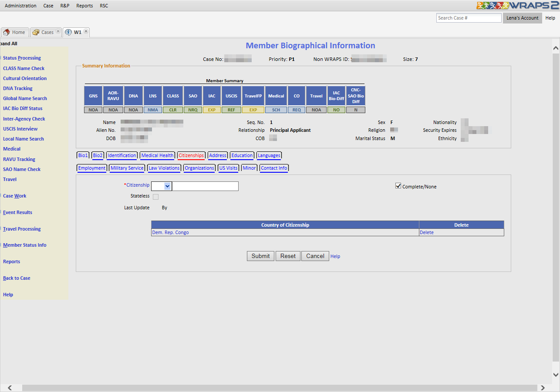Expand Case Work in the sidebar
560x392 pixels.
pos(15,196)
